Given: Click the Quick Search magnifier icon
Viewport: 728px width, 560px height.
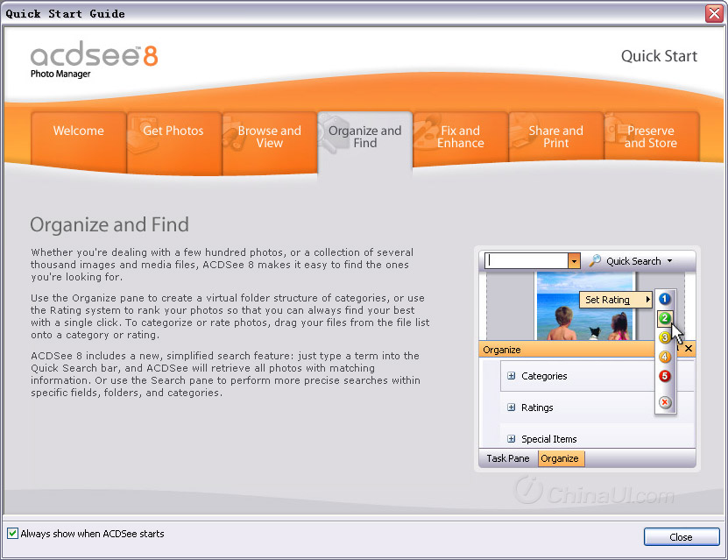Looking at the screenshot, I should point(595,261).
